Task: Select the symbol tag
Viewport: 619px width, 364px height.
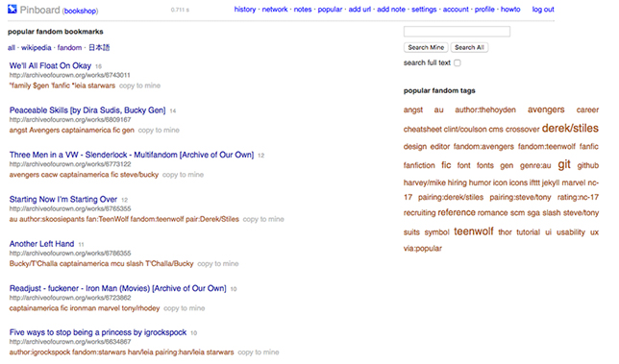Action: [437, 232]
